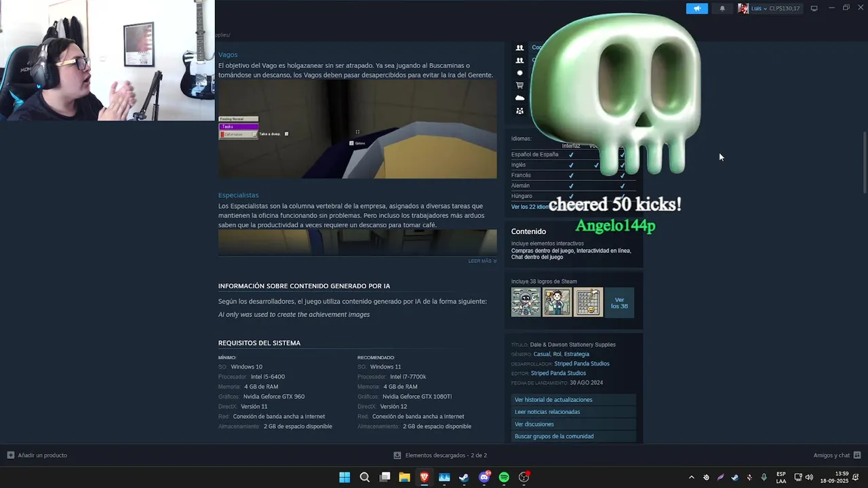Click the plus icon for Añadir un producto
868x488 pixels.
[x=10, y=455]
